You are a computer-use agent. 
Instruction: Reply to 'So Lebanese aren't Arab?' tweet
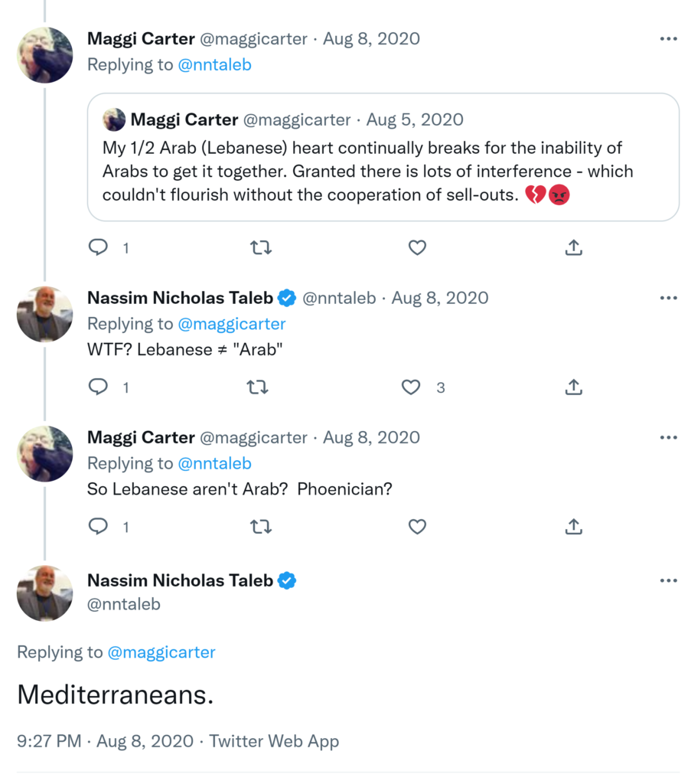(x=99, y=527)
